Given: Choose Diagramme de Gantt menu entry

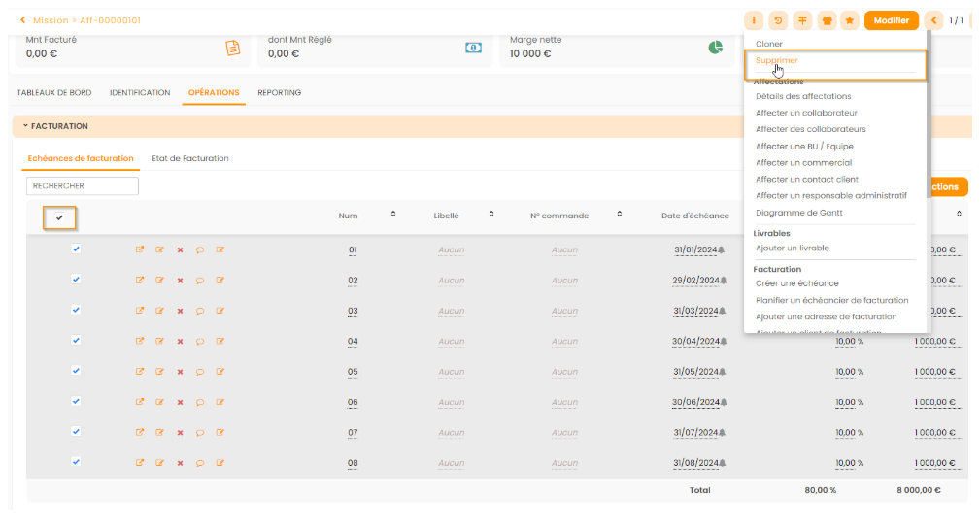Looking at the screenshot, I should [798, 213].
